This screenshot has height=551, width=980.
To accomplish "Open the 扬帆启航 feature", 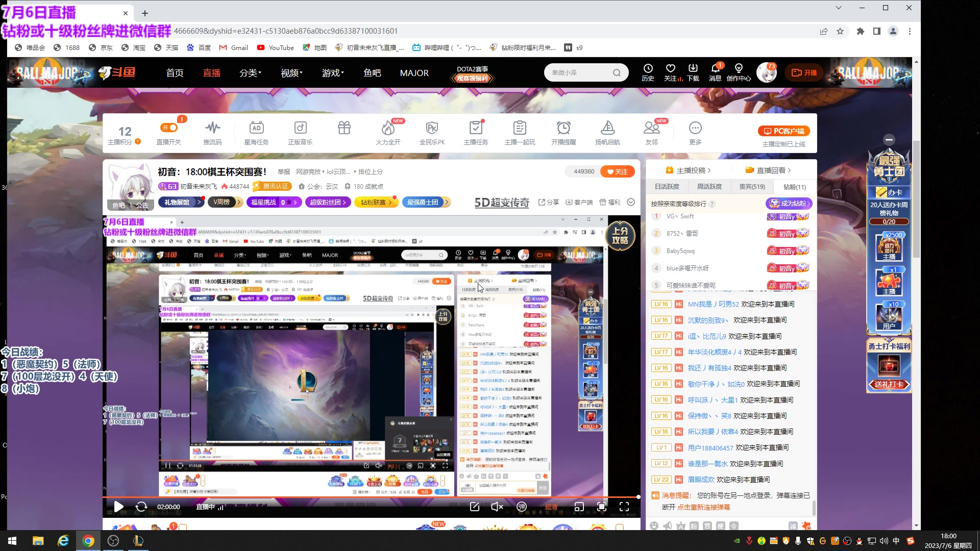I will tap(607, 132).
